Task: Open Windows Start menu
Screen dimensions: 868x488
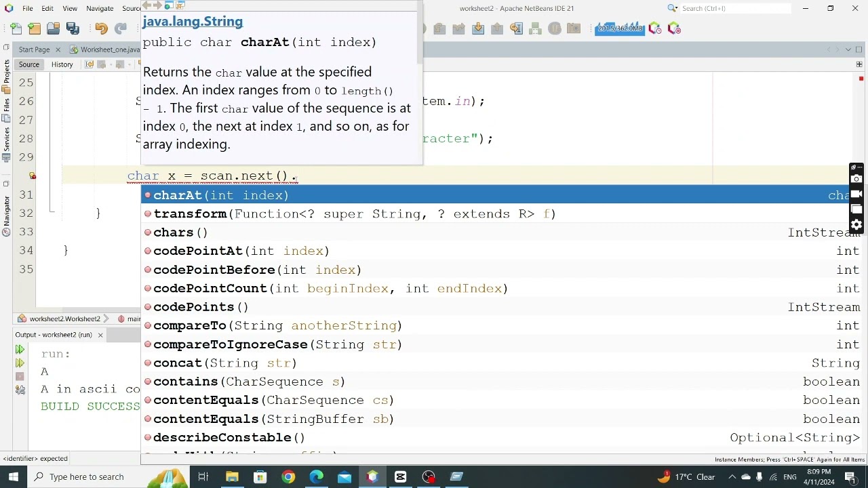Action: click(x=14, y=476)
